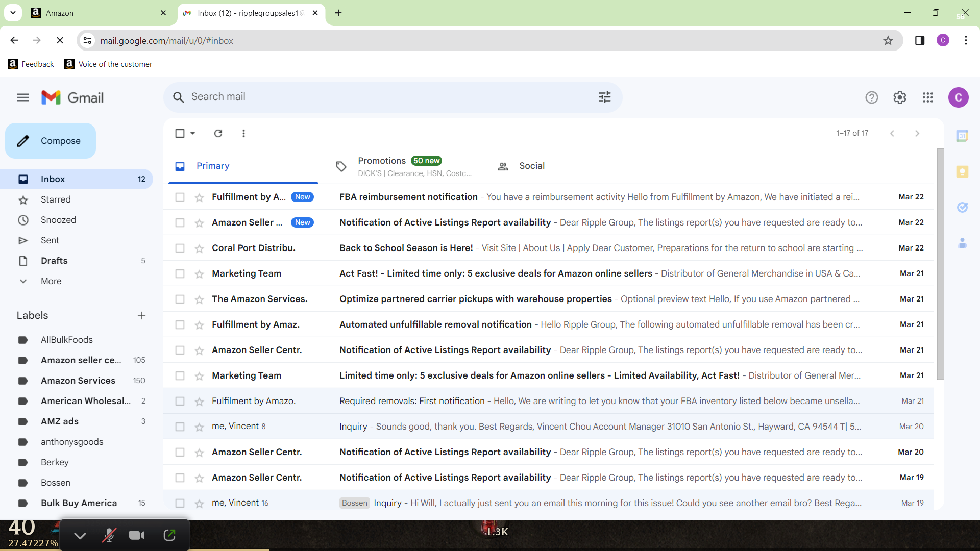Toggle camera in the meeting overlay bar
This screenshot has height=551, width=980.
[137, 535]
